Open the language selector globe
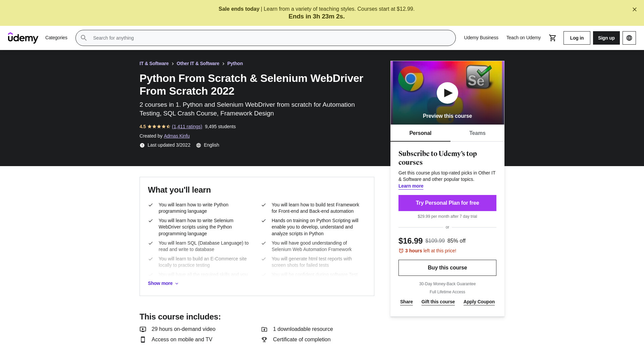Screen dimensions: 644x349 pyautogui.click(x=629, y=38)
